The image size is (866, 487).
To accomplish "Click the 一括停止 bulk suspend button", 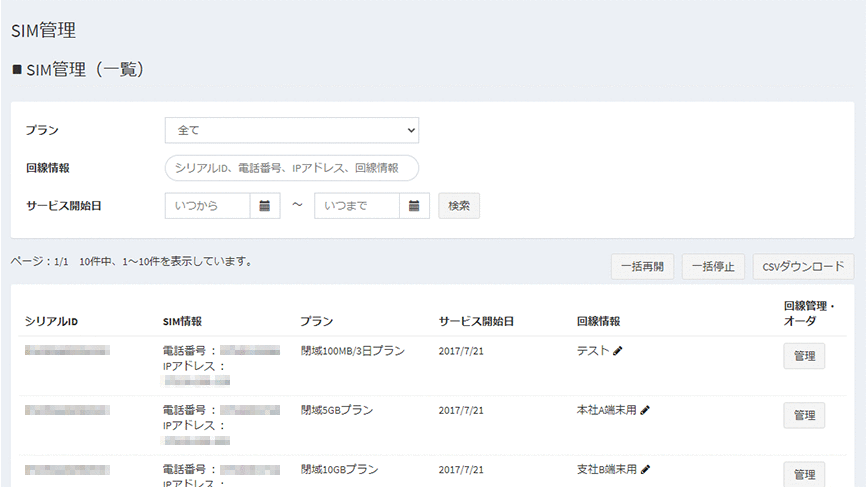I will coord(713,267).
